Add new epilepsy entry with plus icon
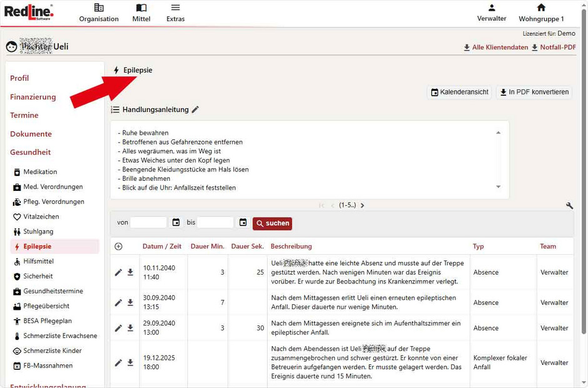Screen dimensions: 588x388 pyautogui.click(x=119, y=247)
